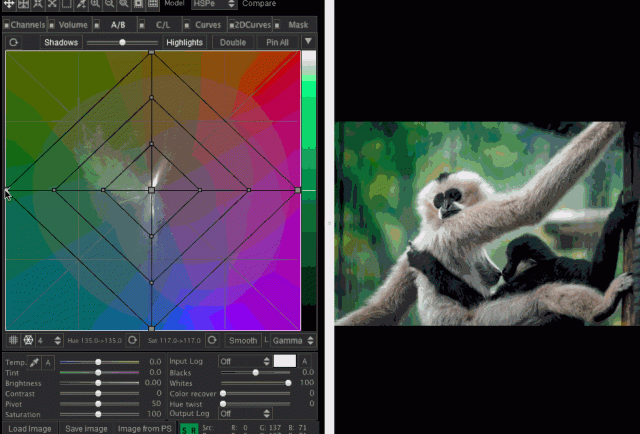Screen dimensions: 640x434
Task: Toggle the Curves checkbox
Action: click(187, 25)
